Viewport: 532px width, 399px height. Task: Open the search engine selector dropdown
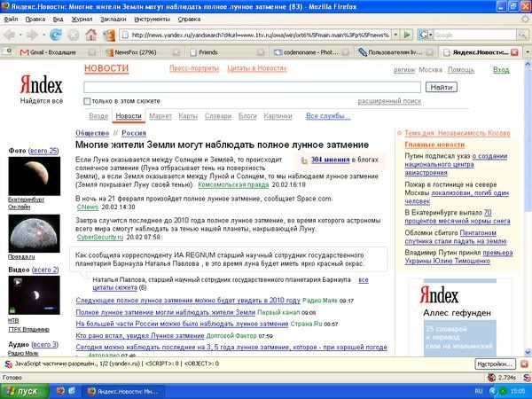point(425,35)
